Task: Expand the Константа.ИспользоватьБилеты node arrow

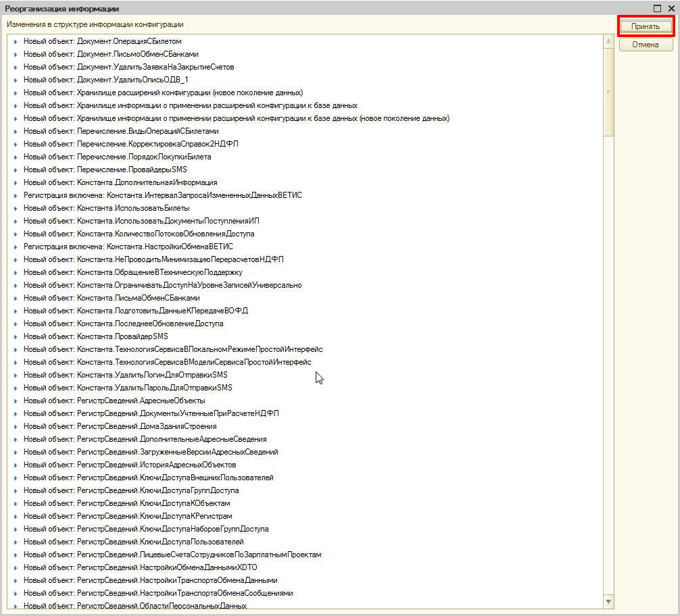Action: point(16,209)
